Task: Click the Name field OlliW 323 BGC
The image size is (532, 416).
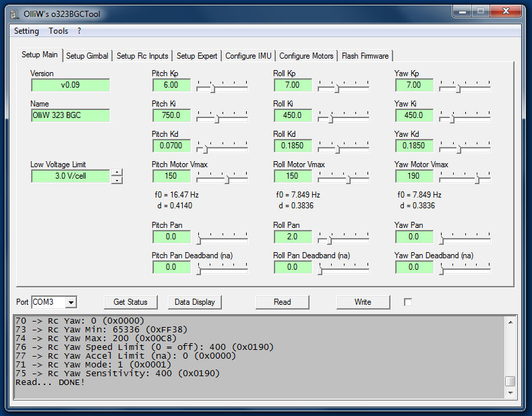Action: tap(70, 115)
